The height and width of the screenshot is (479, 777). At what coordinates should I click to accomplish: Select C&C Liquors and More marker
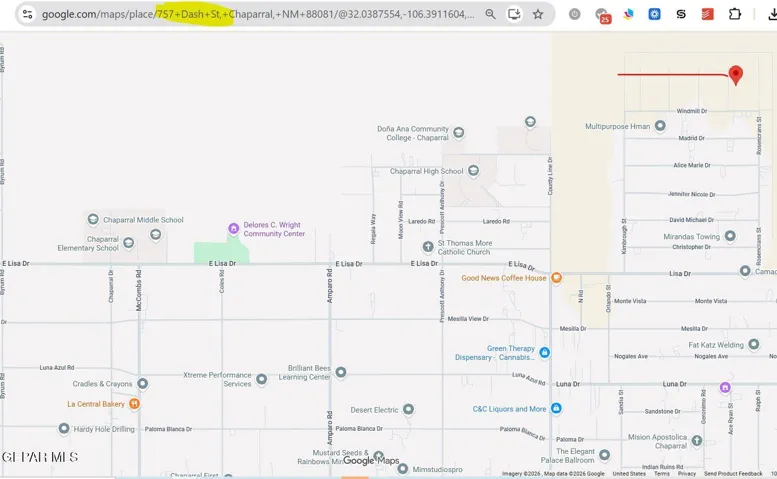coord(556,408)
